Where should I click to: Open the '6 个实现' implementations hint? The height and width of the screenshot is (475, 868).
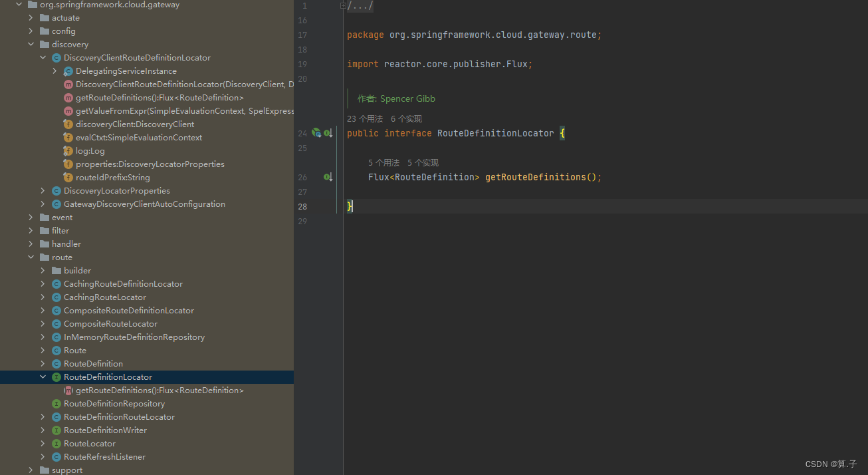point(406,119)
